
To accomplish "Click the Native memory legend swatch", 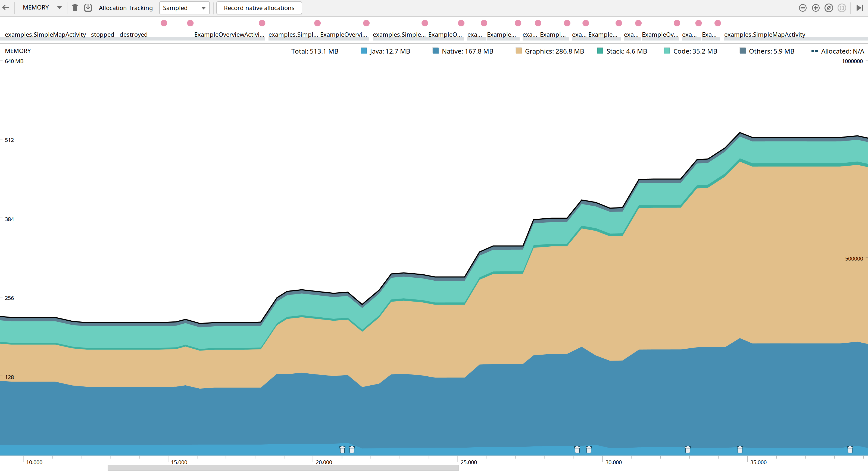I will tap(435, 51).
